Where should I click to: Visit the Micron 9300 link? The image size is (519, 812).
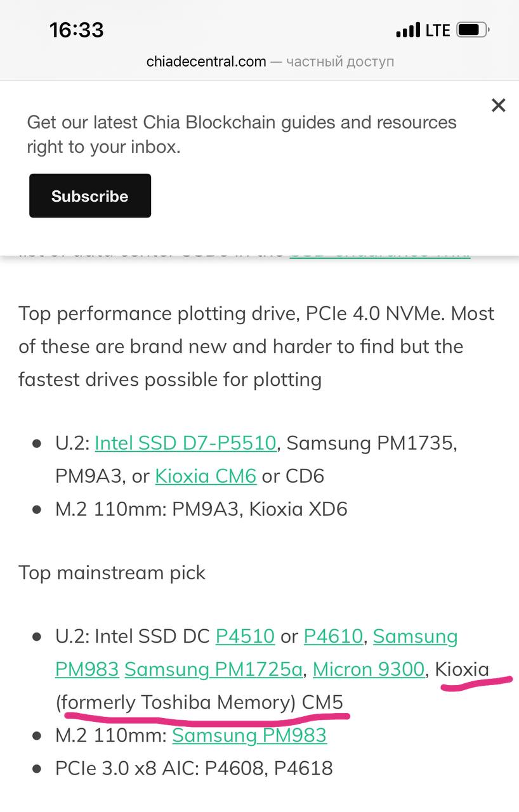point(369,669)
